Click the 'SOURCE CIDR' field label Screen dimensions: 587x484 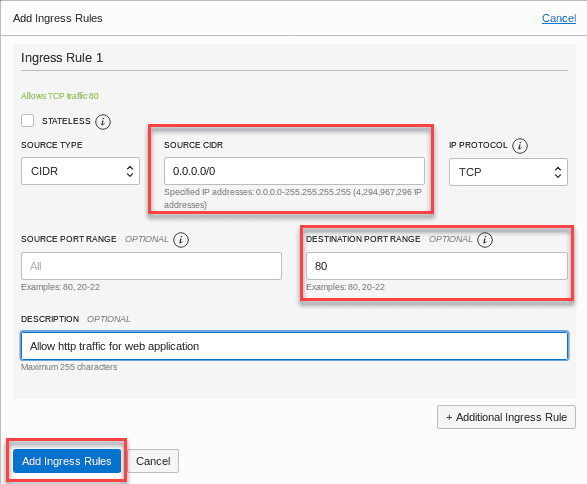pyautogui.click(x=193, y=145)
